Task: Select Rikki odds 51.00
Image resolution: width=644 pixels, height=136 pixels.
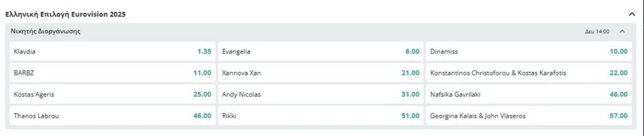Action: (320, 116)
